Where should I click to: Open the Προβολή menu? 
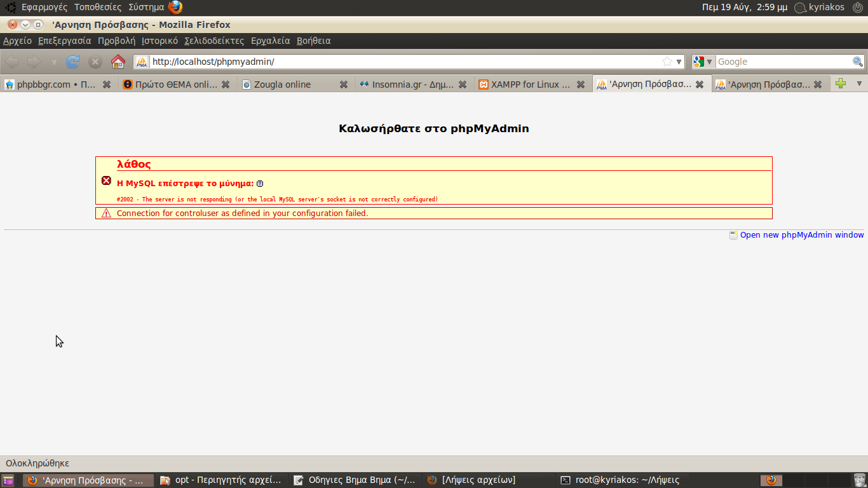pyautogui.click(x=116, y=41)
